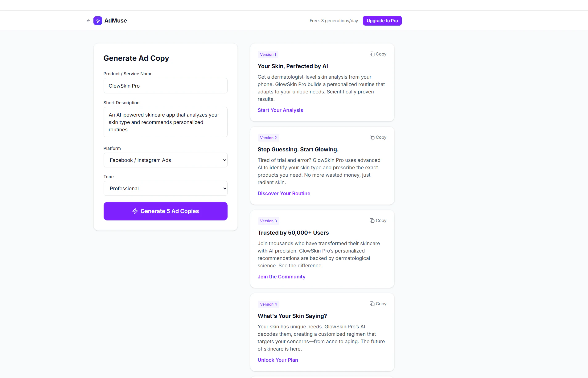Open the Tone dropdown
The width and height of the screenshot is (588, 378).
(x=166, y=188)
